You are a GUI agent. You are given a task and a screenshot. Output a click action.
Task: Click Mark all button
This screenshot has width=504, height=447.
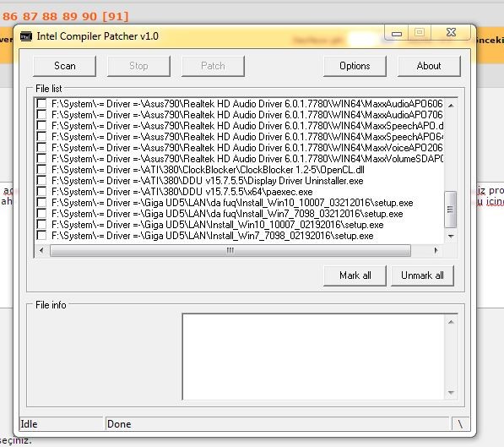point(355,275)
